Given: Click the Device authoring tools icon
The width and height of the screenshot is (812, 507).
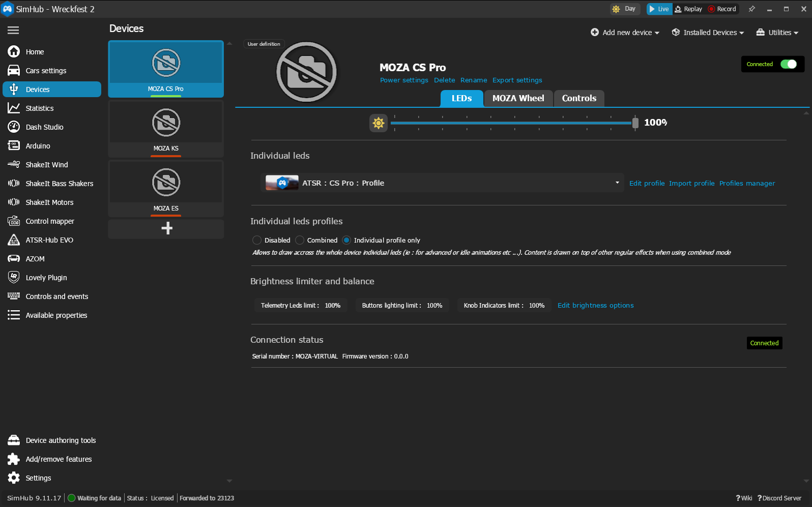Looking at the screenshot, I should (x=14, y=440).
